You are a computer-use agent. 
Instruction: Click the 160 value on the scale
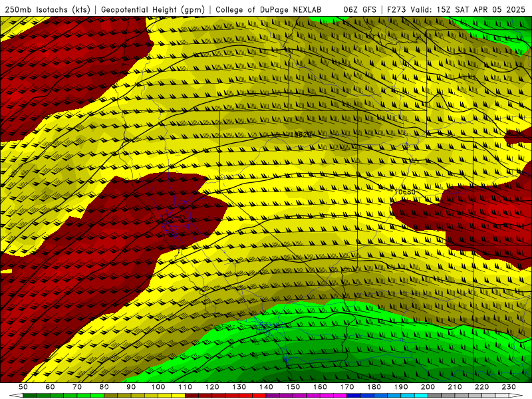coord(320,387)
